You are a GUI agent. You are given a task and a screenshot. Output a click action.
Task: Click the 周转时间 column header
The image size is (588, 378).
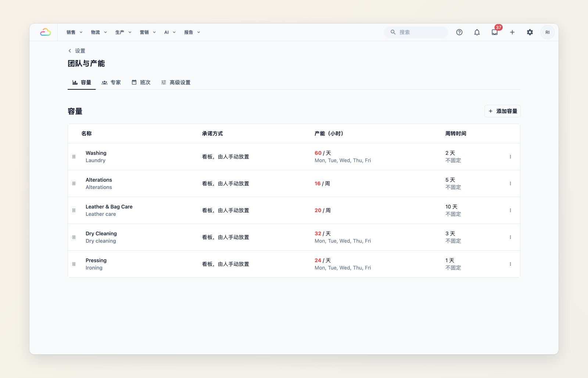[x=456, y=133]
